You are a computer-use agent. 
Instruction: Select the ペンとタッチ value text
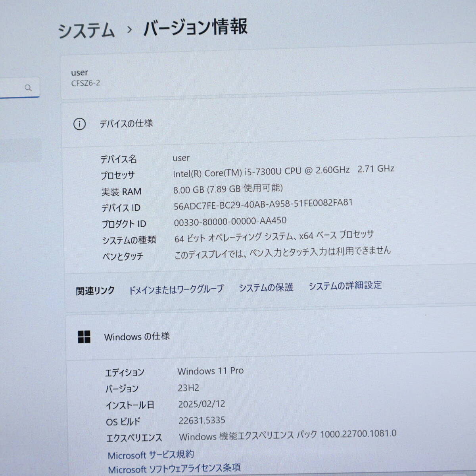click(282, 252)
